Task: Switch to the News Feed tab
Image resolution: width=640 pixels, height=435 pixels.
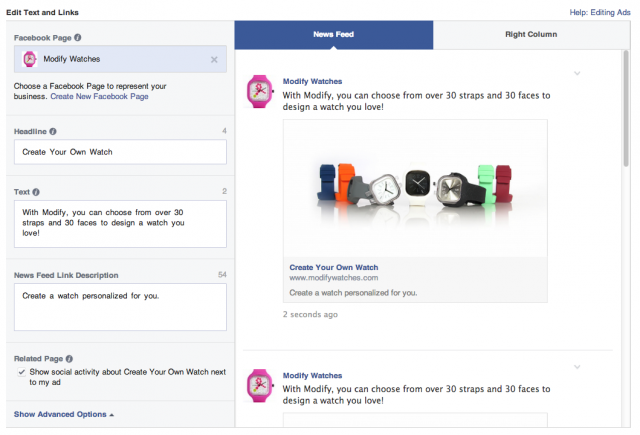Action: pos(333,35)
